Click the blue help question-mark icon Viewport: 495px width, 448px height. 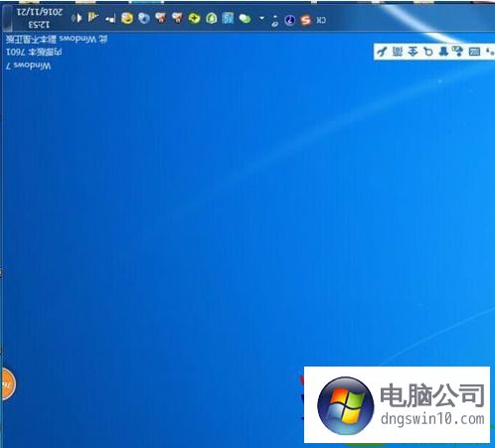point(290,21)
